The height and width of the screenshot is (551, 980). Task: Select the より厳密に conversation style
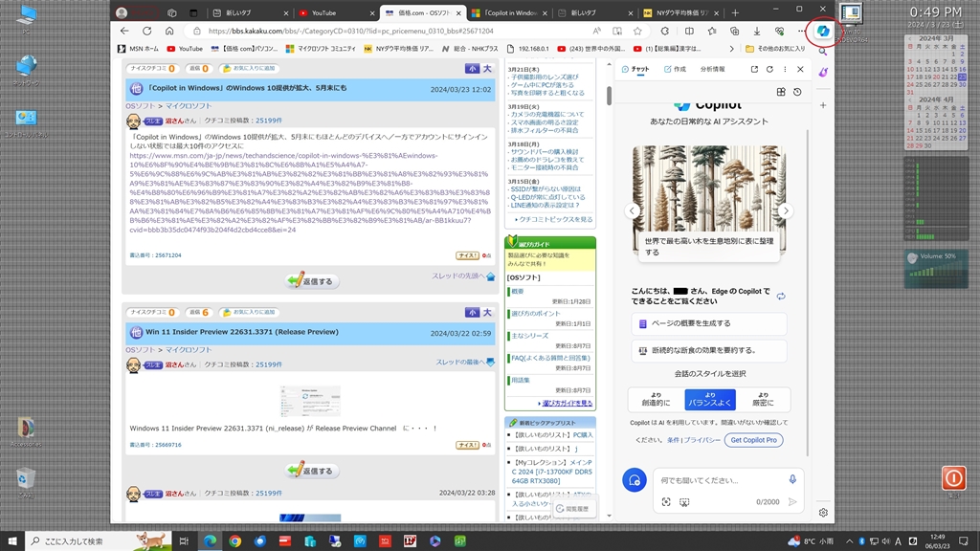[x=763, y=399]
